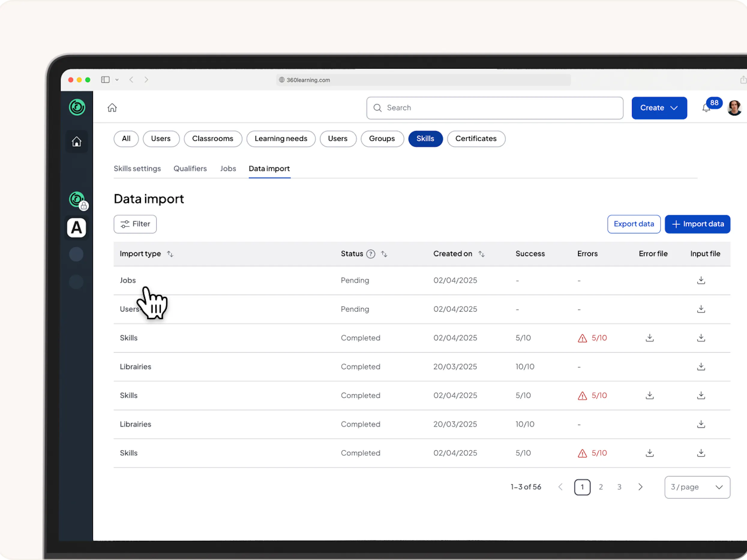Click the Export data button

point(634,224)
